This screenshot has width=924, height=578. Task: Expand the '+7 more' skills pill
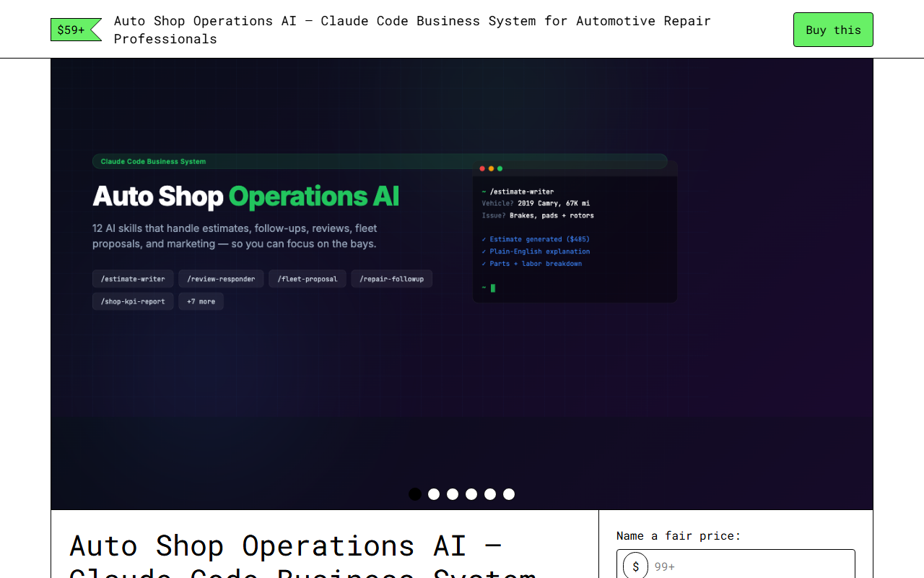[201, 301]
